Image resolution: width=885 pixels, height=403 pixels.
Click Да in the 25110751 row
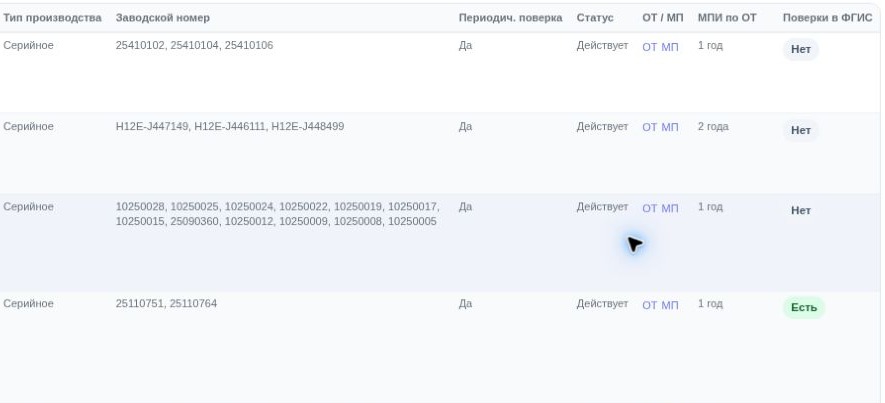click(465, 304)
